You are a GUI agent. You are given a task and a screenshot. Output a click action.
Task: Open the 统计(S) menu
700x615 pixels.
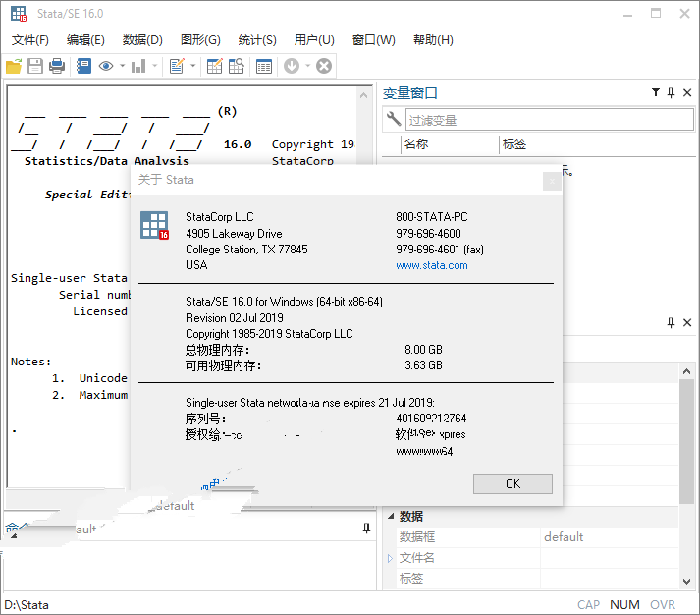click(x=257, y=40)
